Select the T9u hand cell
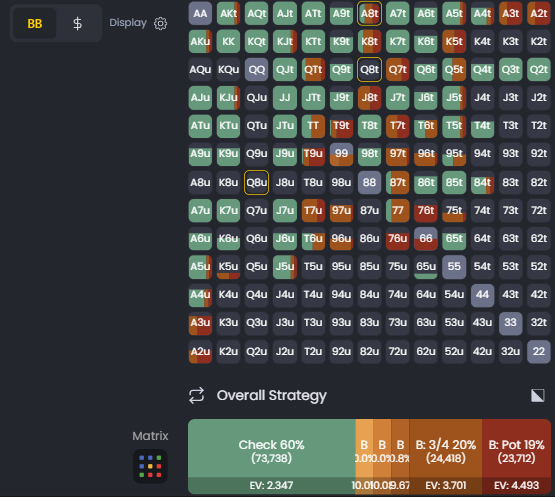The height and width of the screenshot is (497, 555). [313, 154]
